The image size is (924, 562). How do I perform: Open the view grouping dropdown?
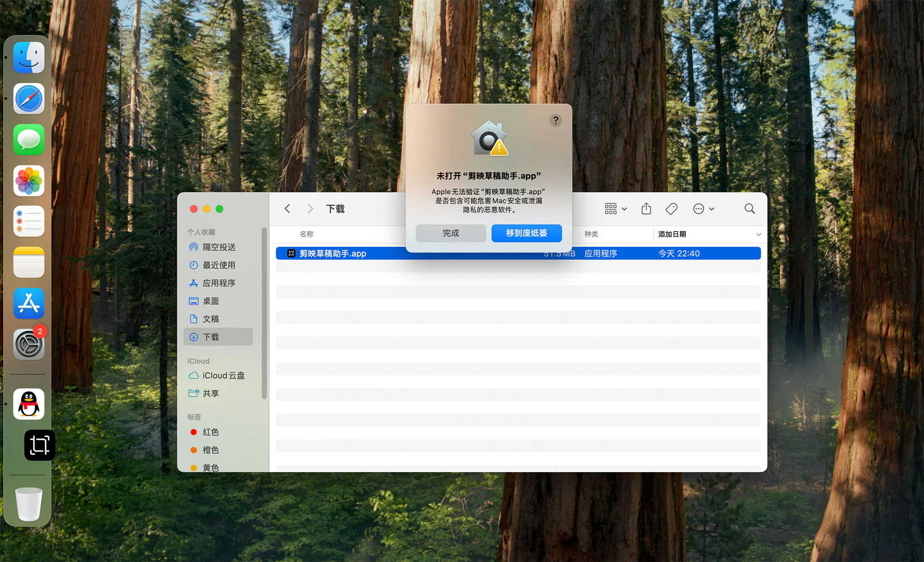tap(615, 209)
